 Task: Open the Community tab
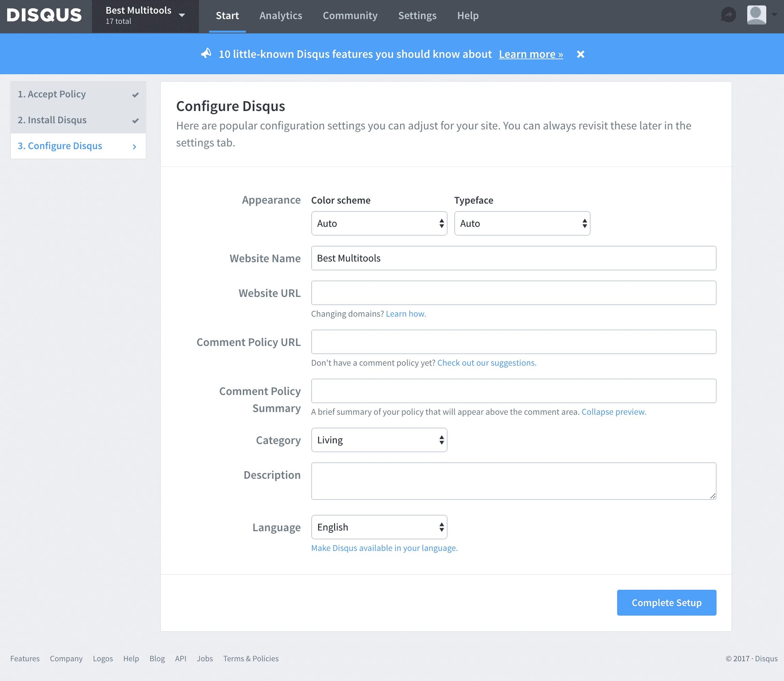pos(350,16)
